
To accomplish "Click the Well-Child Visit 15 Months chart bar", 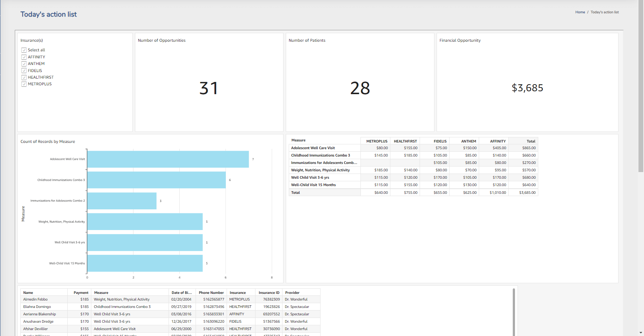I will (x=145, y=263).
